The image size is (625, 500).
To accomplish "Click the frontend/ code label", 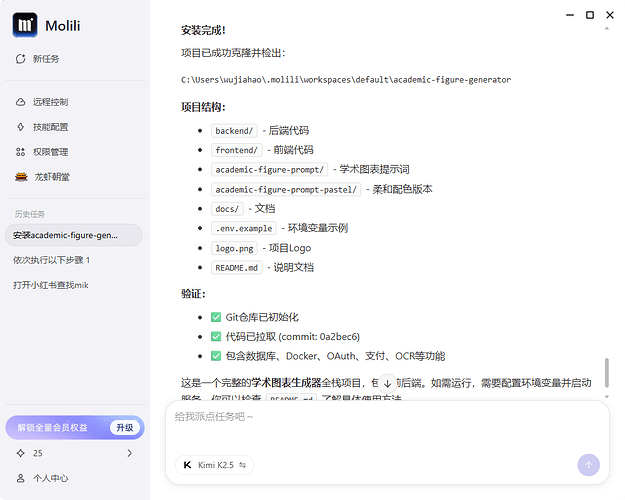I will [236, 150].
